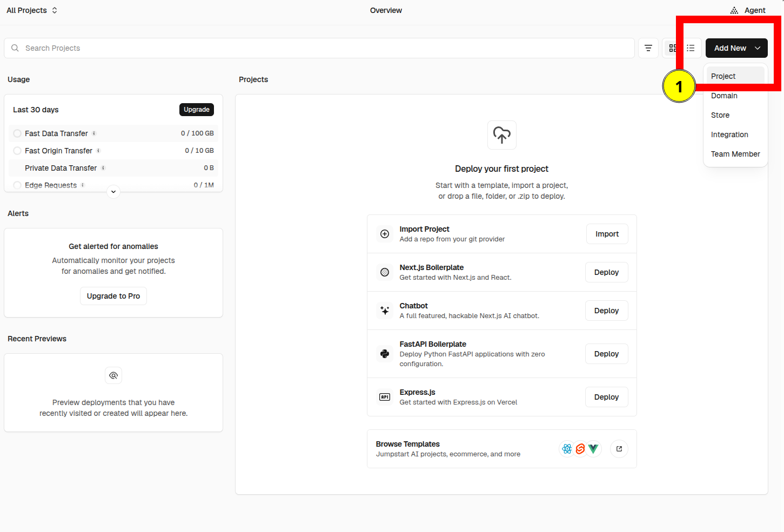This screenshot has height=532, width=784.
Task: Click the Vue logo in Browse Templates
Action: (x=593, y=449)
